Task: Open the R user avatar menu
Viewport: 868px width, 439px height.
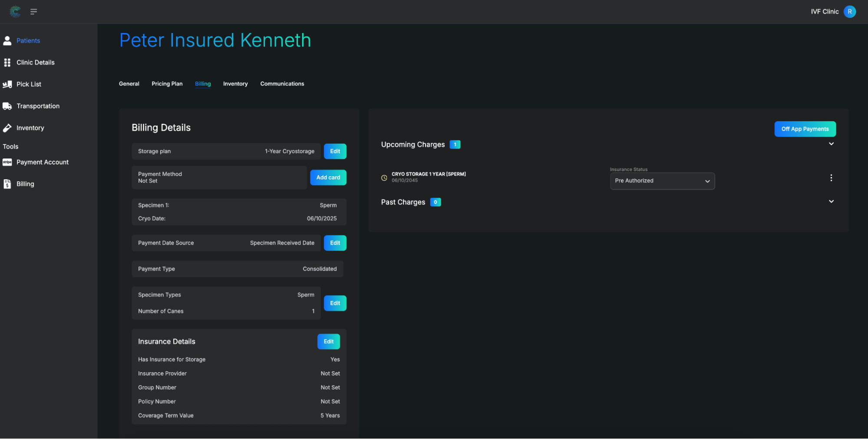Action: coord(849,11)
